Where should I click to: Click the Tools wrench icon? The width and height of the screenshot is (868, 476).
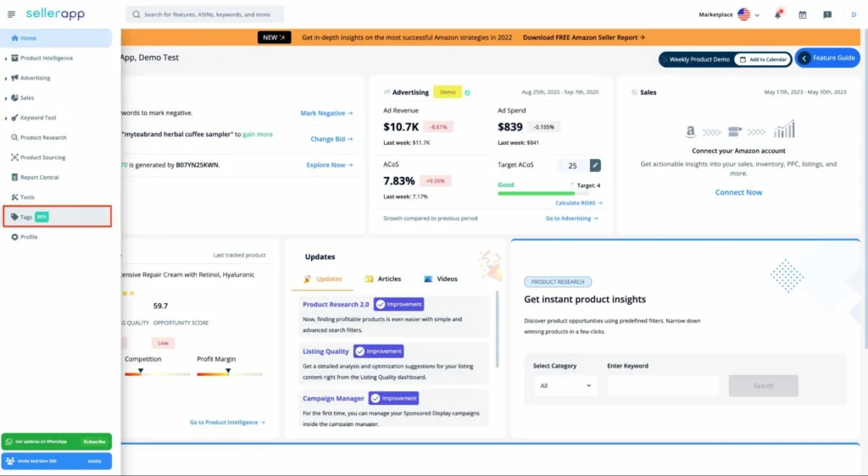coord(14,196)
